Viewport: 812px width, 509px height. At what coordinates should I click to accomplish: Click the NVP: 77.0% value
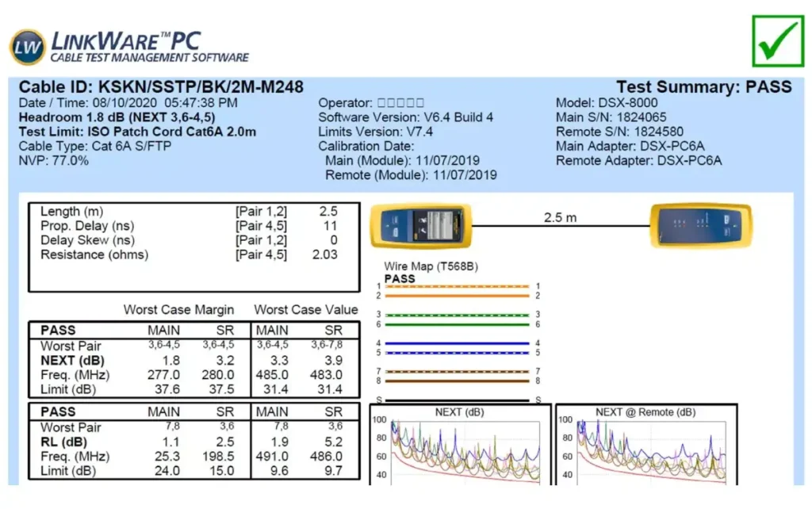(53, 160)
